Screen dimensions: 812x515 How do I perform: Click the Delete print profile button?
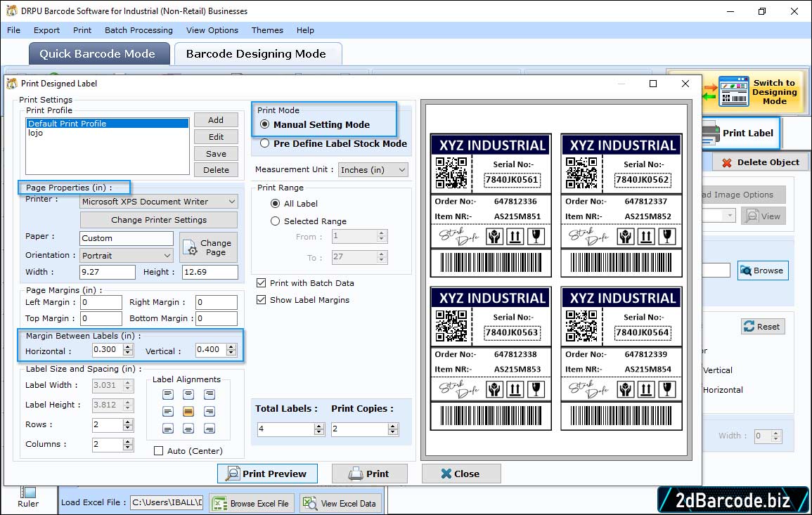216,170
